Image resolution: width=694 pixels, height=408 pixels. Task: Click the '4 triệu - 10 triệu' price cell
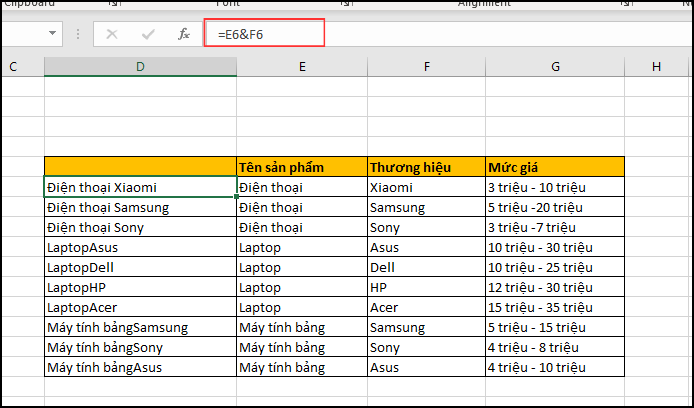click(x=555, y=367)
